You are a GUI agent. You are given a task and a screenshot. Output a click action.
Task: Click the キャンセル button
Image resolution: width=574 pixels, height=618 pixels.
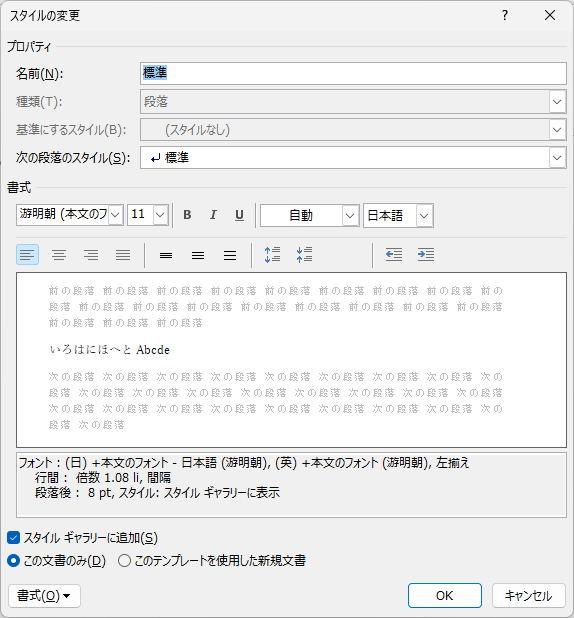click(529, 596)
